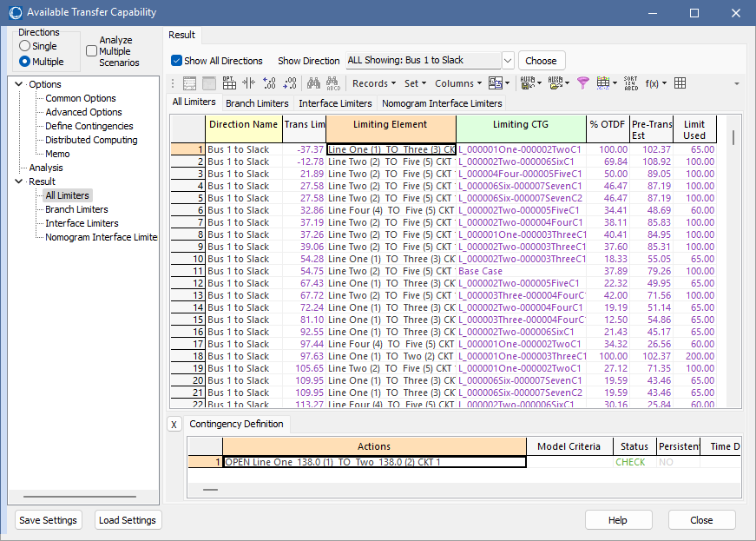Click the Save Settings button
This screenshot has height=541, width=756.
click(48, 520)
